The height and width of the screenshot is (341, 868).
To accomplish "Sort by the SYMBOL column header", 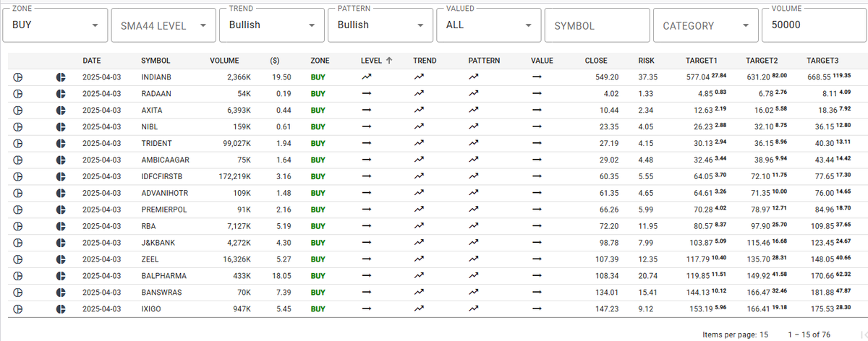I will 156,61.
